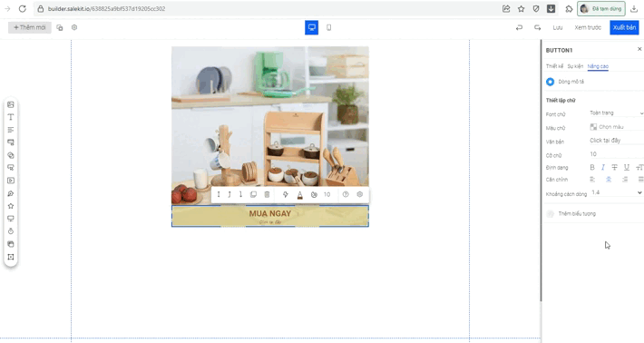Open gear settings in floating toolbar
644x343 pixels.
360,194
